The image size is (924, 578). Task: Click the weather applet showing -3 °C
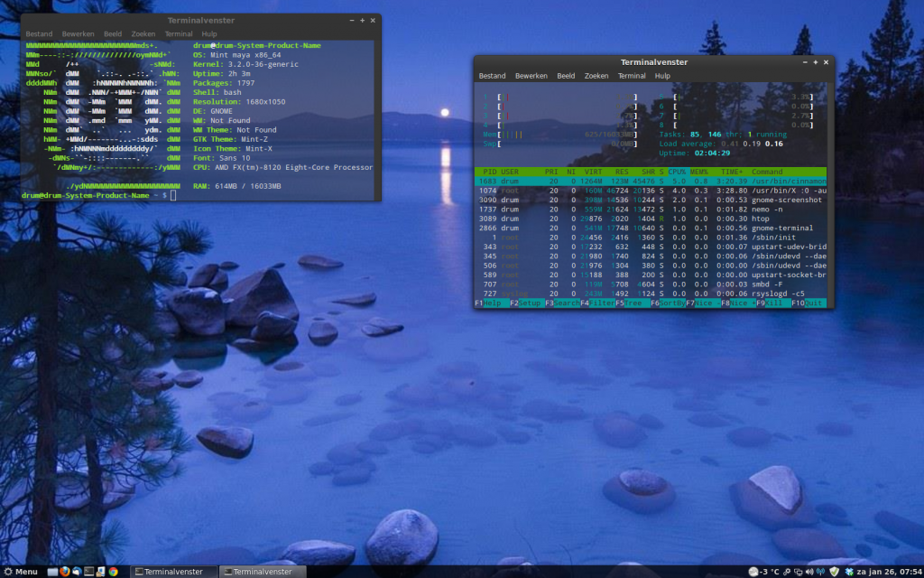[x=764, y=572]
